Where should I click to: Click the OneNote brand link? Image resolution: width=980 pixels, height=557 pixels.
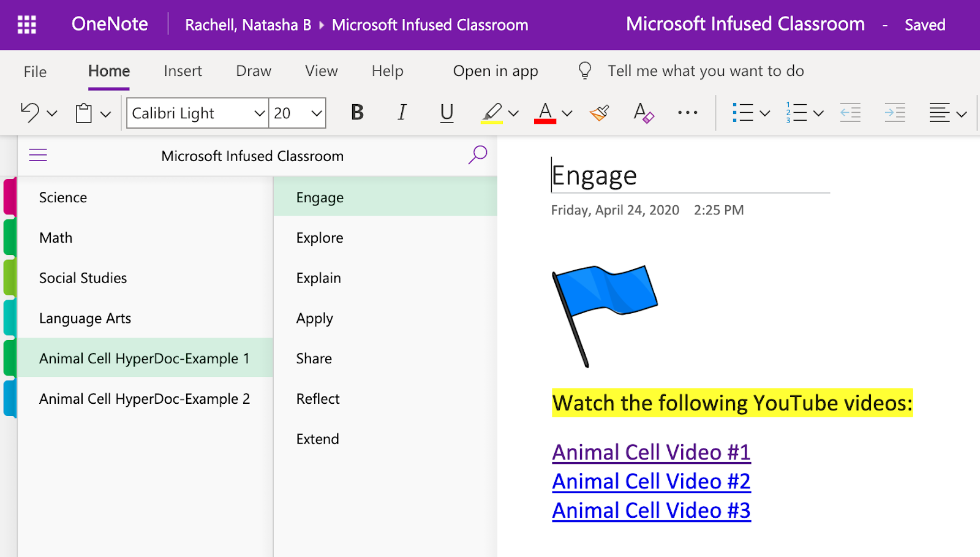(110, 24)
